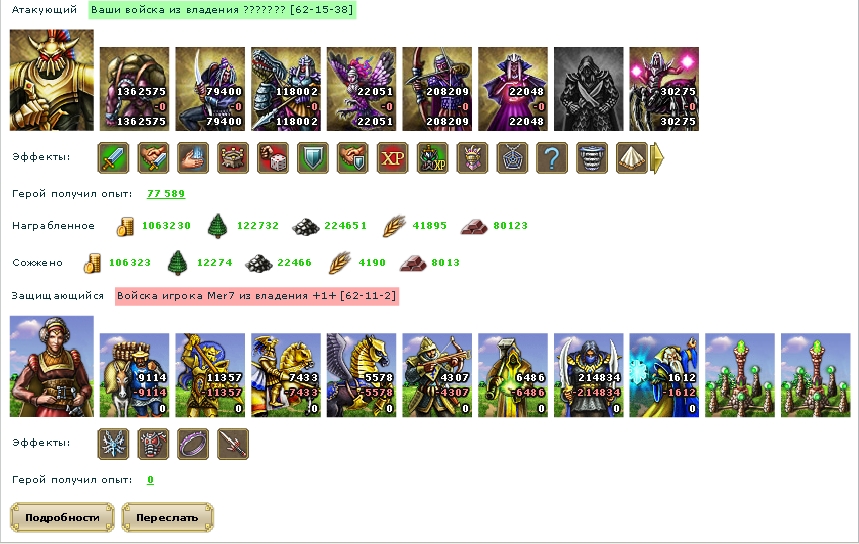The height and width of the screenshot is (544, 859).
Task: Click the spider web amulet effect icon
Action: point(512,158)
